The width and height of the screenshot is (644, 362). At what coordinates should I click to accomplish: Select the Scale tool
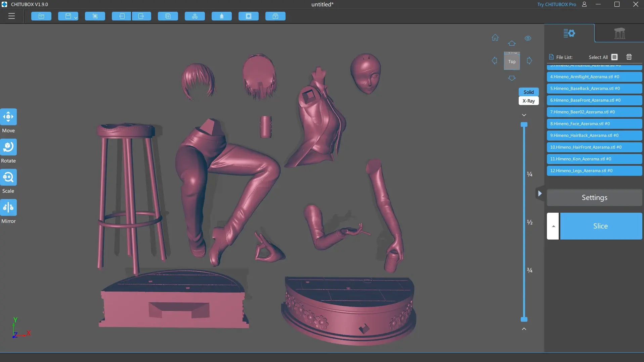[x=8, y=177]
